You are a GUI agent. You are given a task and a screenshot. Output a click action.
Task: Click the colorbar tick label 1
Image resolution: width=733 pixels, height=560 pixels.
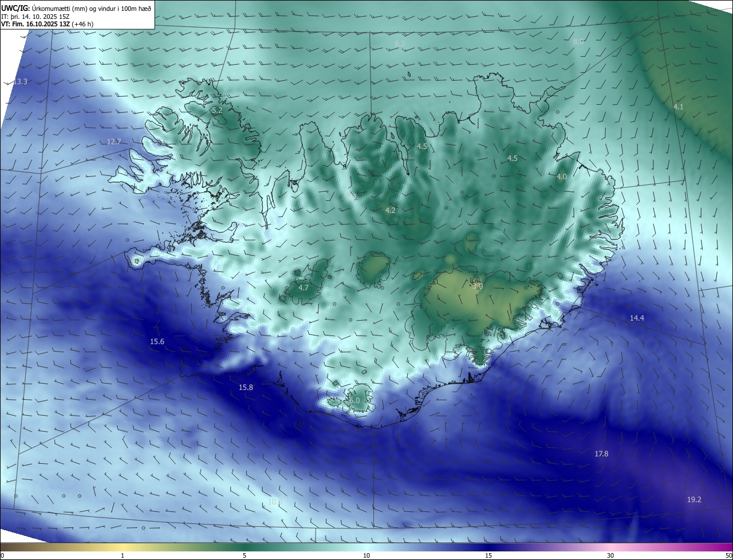123,555
